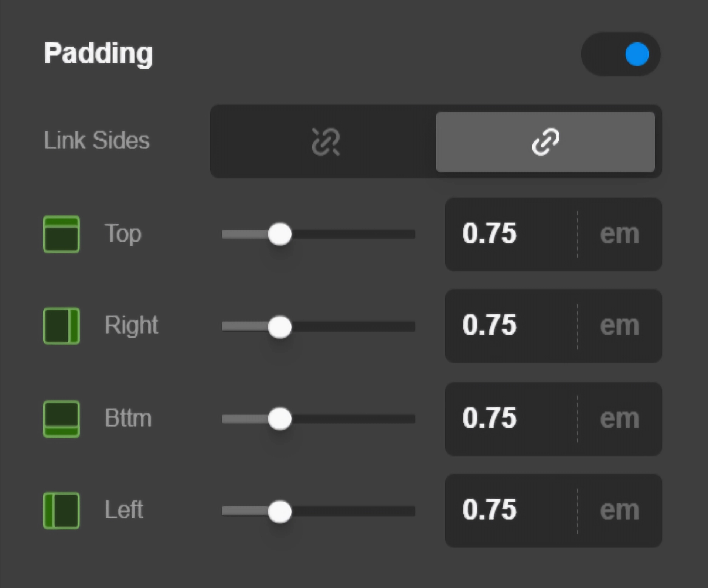Viewport: 708px width, 588px height.
Task: Click the Bttm padding slider handle
Action: point(280,419)
